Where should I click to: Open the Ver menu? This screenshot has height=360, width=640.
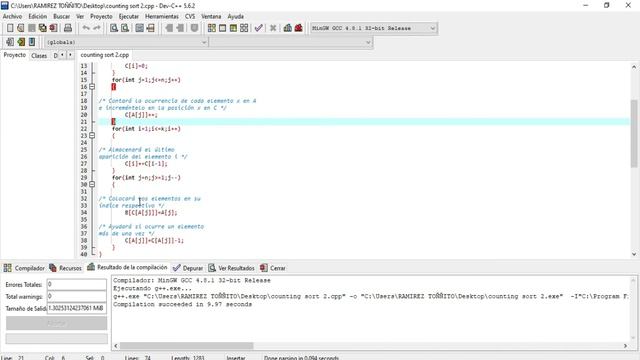(80, 16)
